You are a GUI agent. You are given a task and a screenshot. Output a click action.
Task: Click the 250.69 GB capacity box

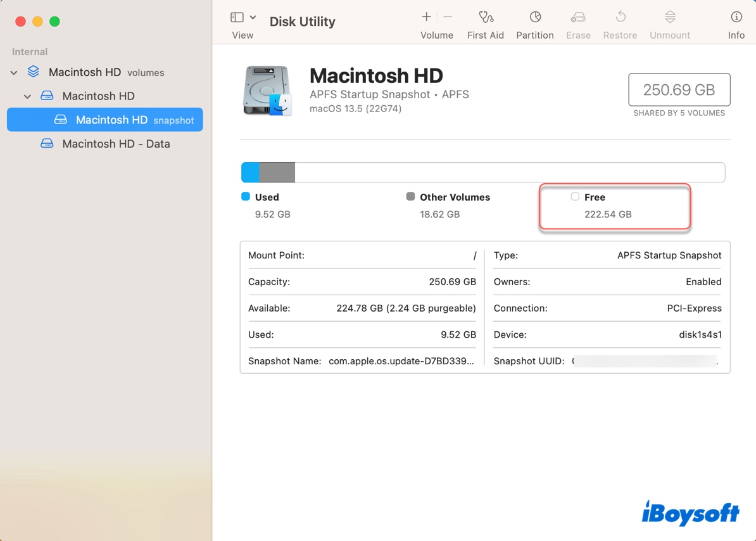pos(678,89)
